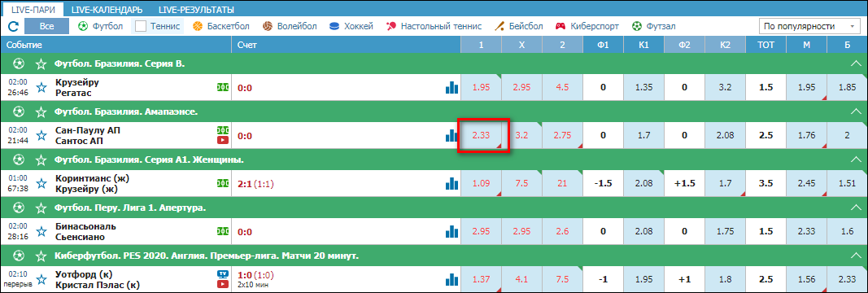The width and height of the screenshot is (868, 293).
Task: Open Бинасьональ – Сьенсиано match page
Action: [85, 231]
